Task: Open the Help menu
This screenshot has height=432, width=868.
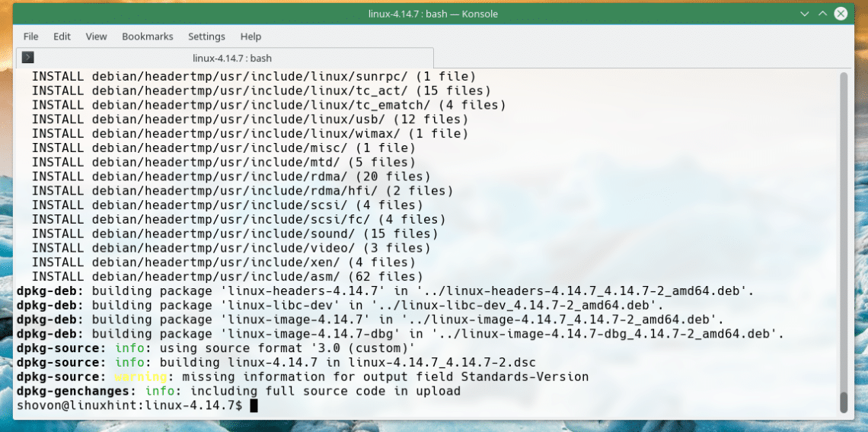Action: (x=251, y=37)
